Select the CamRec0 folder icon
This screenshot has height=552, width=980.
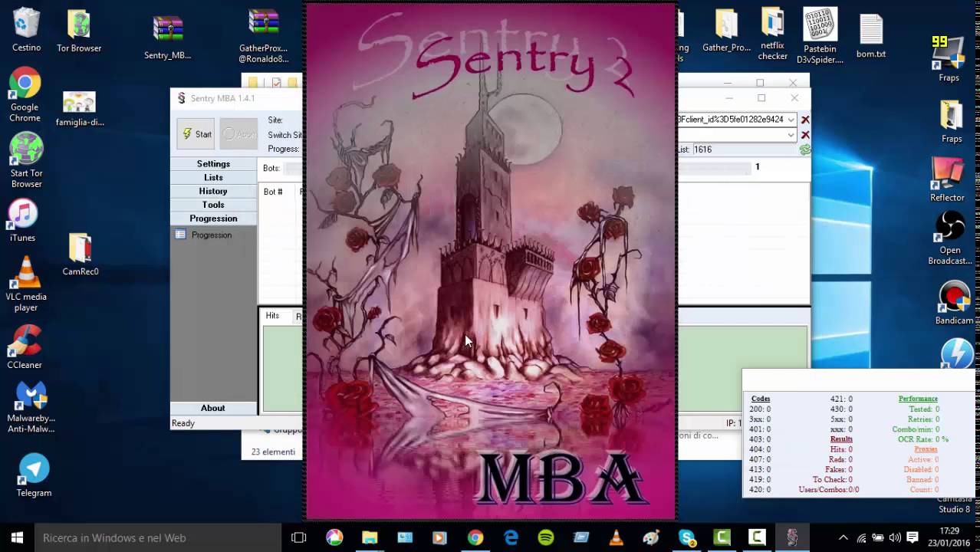point(80,255)
